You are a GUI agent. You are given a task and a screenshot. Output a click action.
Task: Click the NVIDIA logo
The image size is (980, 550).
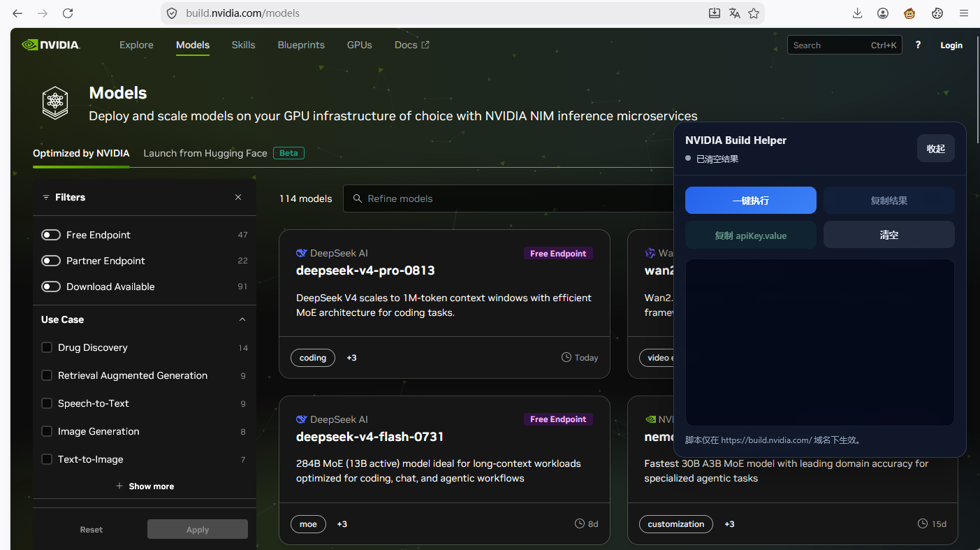coord(51,45)
